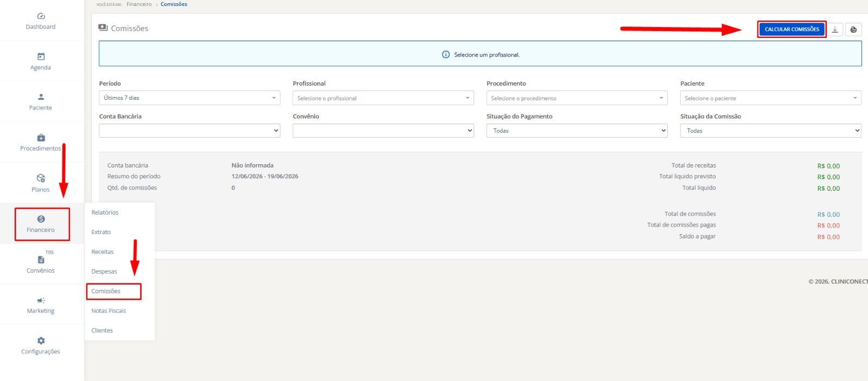Open the Configurações gear icon

[x=41, y=340]
